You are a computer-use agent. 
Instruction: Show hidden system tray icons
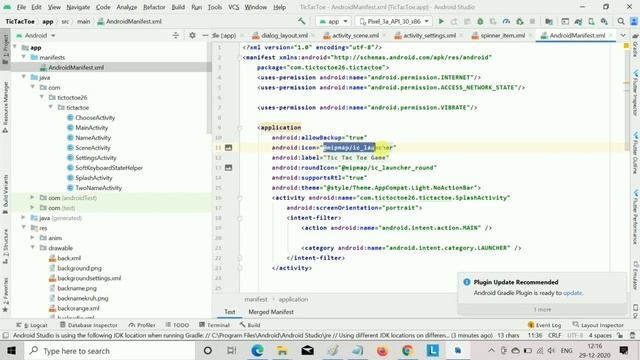(x=491, y=351)
